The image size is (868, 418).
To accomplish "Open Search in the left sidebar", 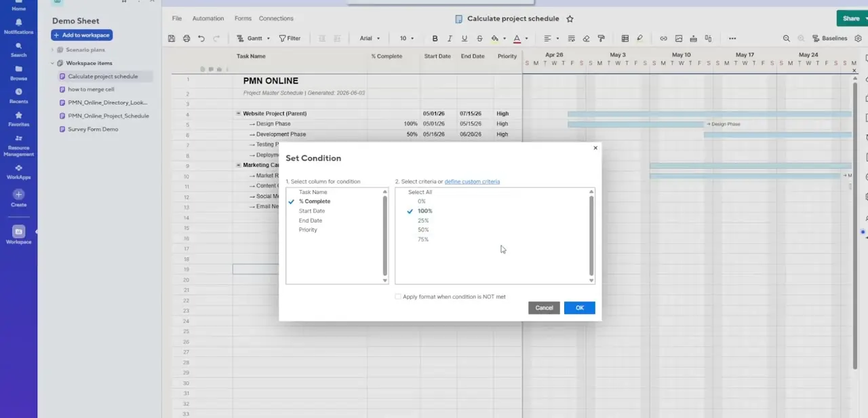I will (x=18, y=50).
